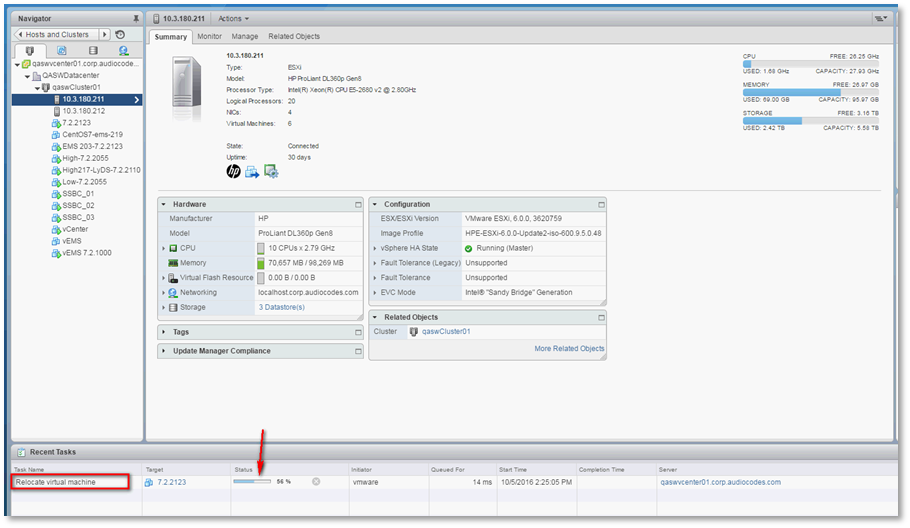Screen dimensions: 910x528
Task: Open the Networking navigator tab icon
Action: [123, 50]
